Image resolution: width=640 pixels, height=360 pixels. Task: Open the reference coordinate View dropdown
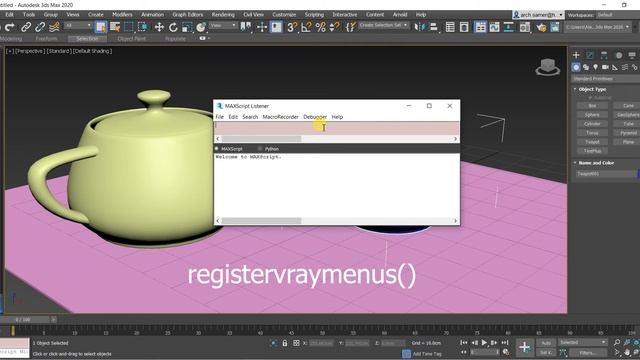pos(223,25)
